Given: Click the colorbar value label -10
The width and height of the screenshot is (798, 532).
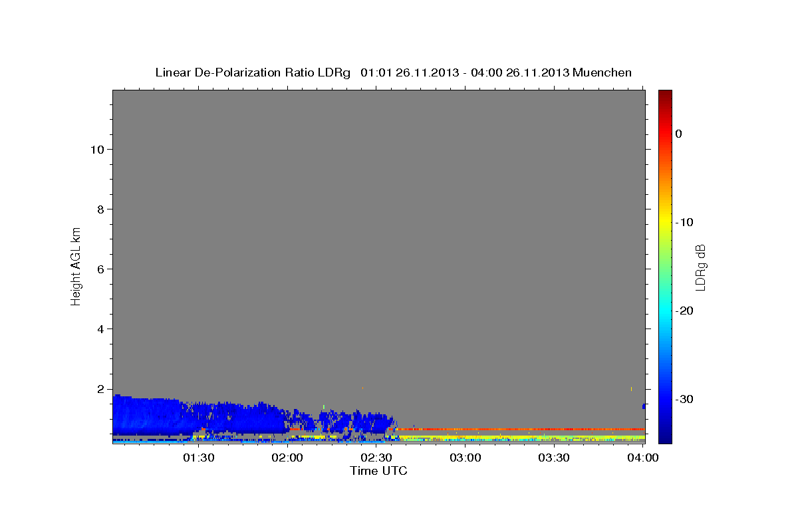Looking at the screenshot, I should [685, 222].
